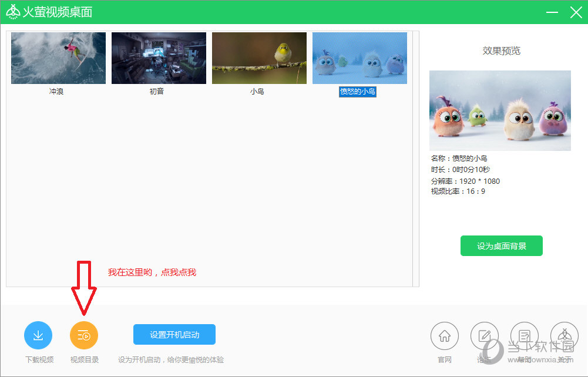Click the 设为开机启动，给你更愉悦的体验 hint text
The height and width of the screenshot is (377, 588).
171,360
